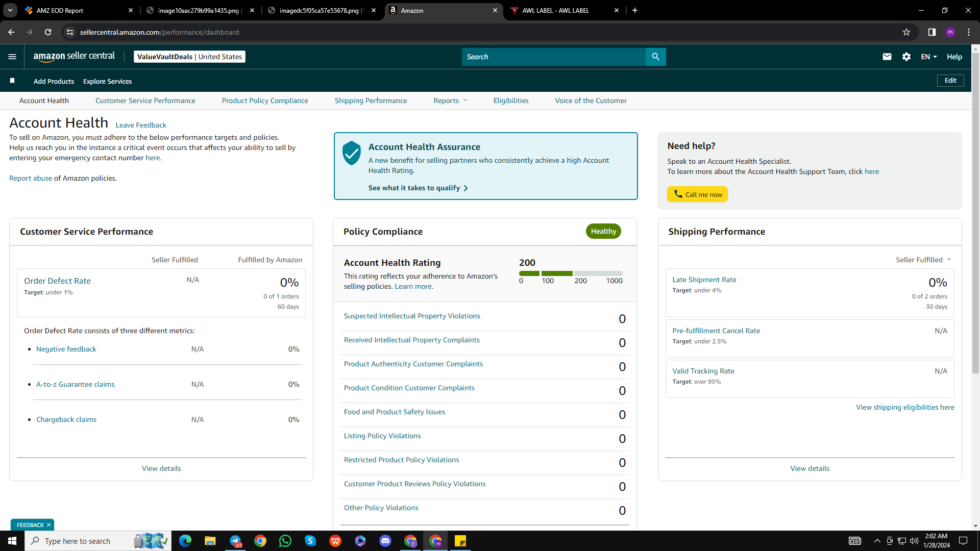The height and width of the screenshot is (551, 980).
Task: Open the Windows notification center
Action: [x=963, y=541]
